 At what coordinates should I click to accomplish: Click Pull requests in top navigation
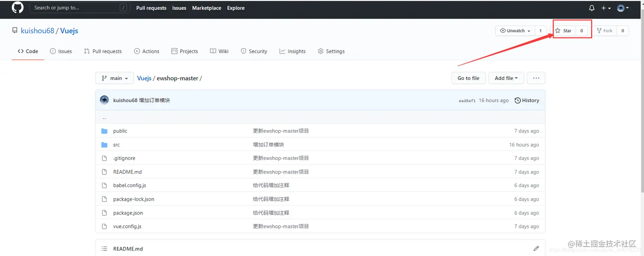pyautogui.click(x=151, y=8)
